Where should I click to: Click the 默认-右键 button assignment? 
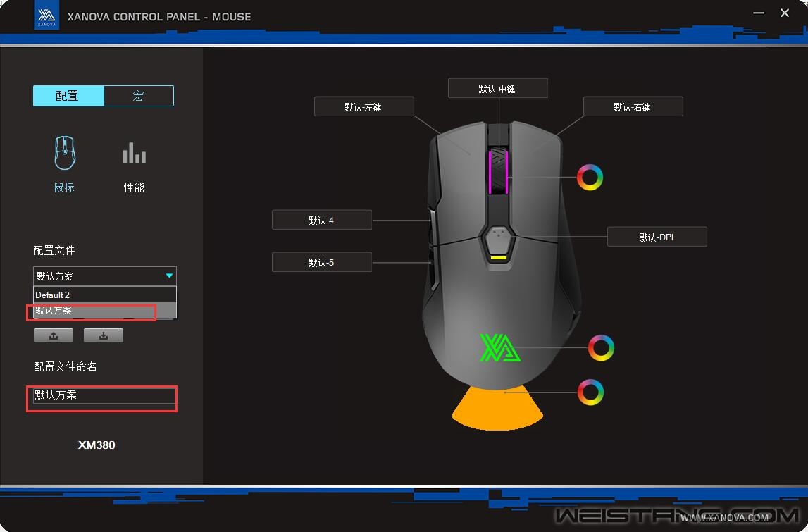(633, 107)
